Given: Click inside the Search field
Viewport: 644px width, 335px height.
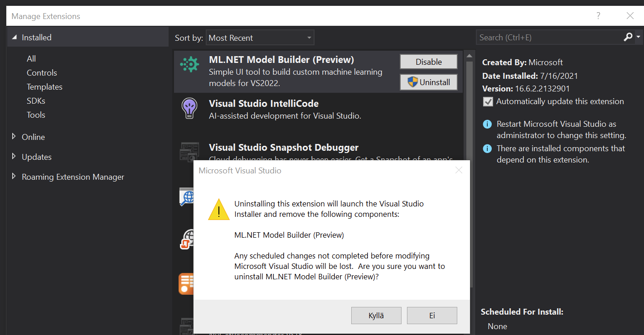Looking at the screenshot, I should tap(544, 37).
